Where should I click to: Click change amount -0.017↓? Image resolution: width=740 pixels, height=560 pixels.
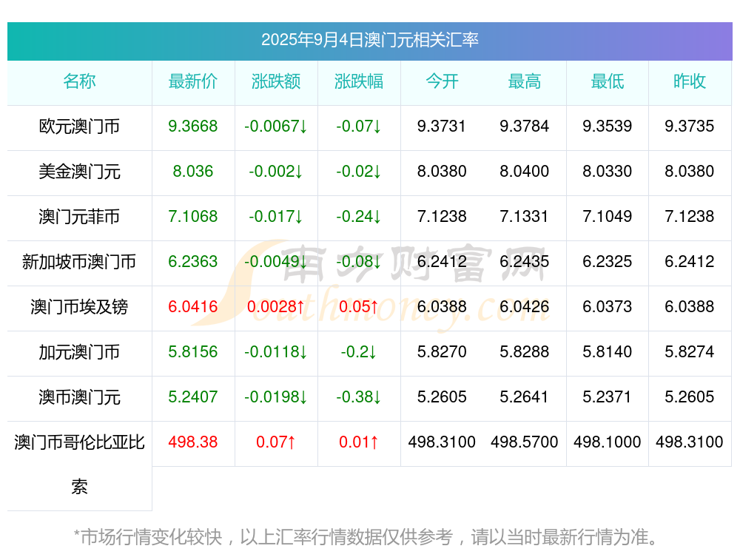(x=275, y=217)
